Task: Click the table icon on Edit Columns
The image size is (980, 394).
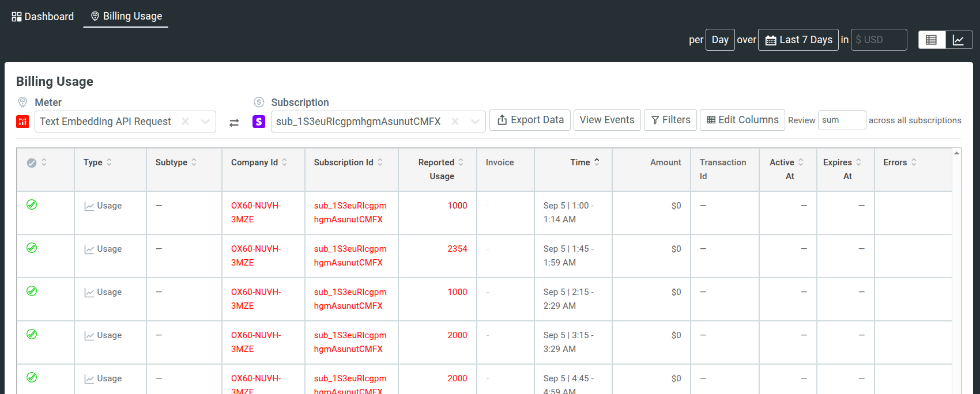Action: point(711,120)
